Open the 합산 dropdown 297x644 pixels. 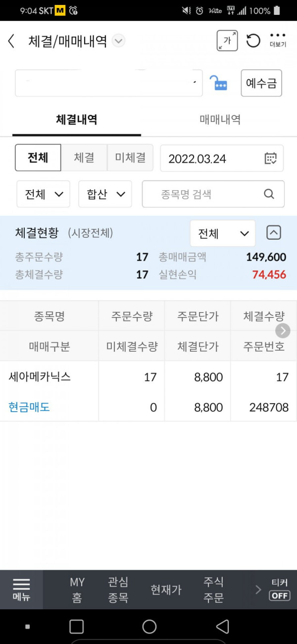pos(105,194)
